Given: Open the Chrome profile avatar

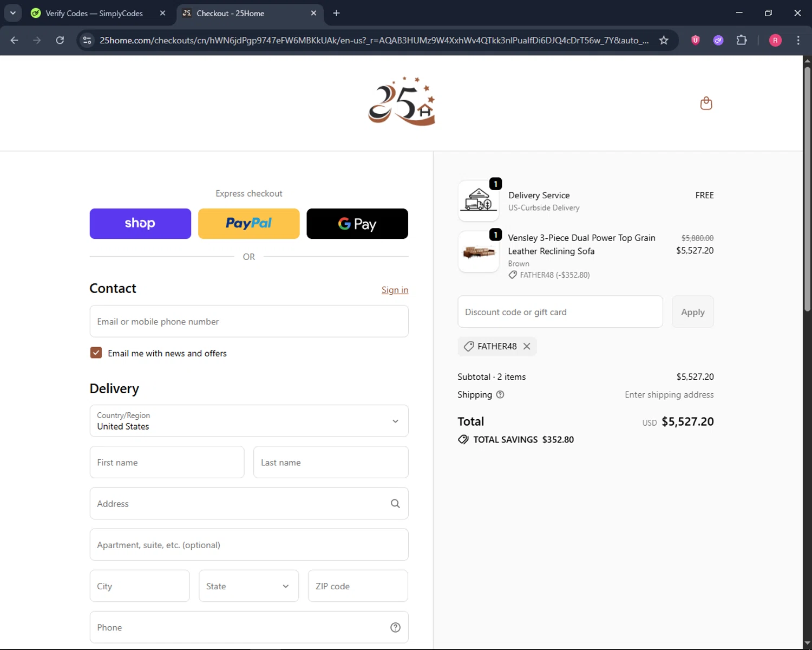Looking at the screenshot, I should point(775,40).
